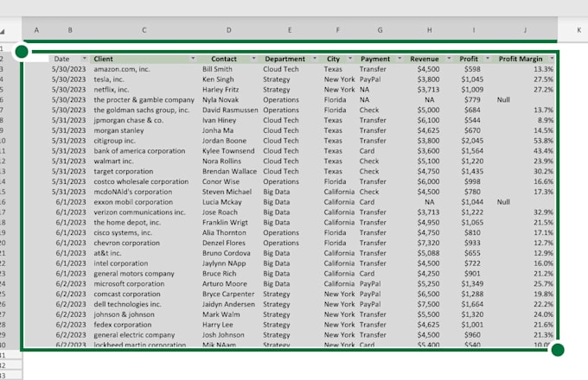588x380 pixels.
Task: Click profit value $1,564
Action: click(x=472, y=150)
